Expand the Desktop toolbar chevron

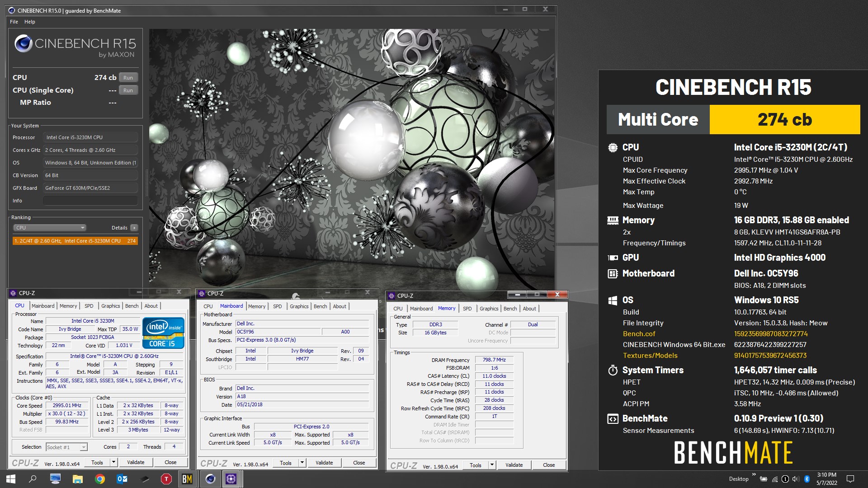click(x=754, y=475)
